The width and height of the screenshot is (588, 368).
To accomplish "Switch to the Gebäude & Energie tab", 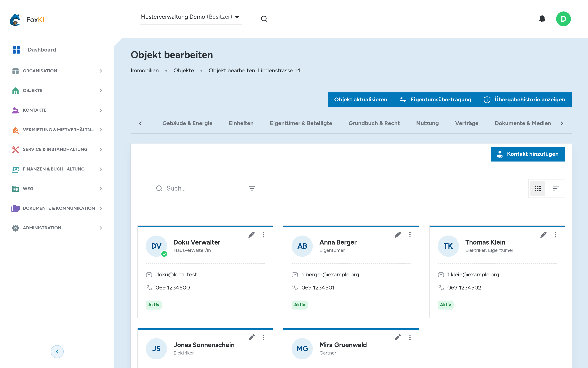I will pos(187,123).
